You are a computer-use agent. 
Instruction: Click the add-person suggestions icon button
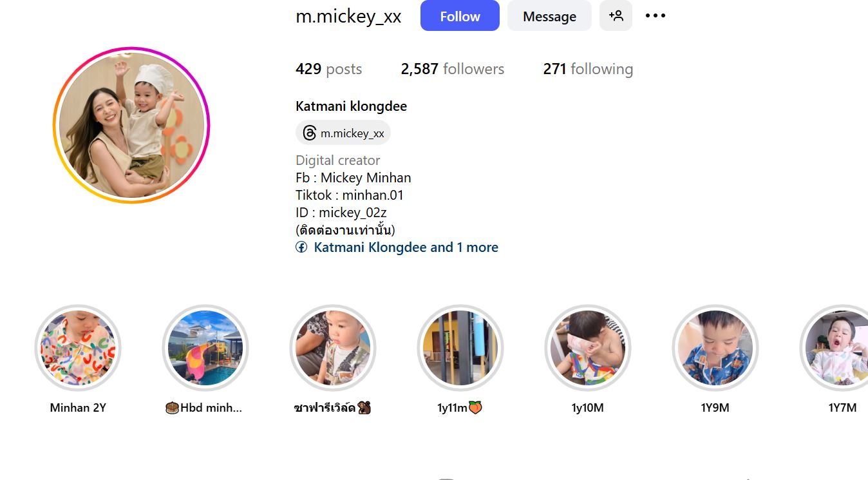[616, 15]
